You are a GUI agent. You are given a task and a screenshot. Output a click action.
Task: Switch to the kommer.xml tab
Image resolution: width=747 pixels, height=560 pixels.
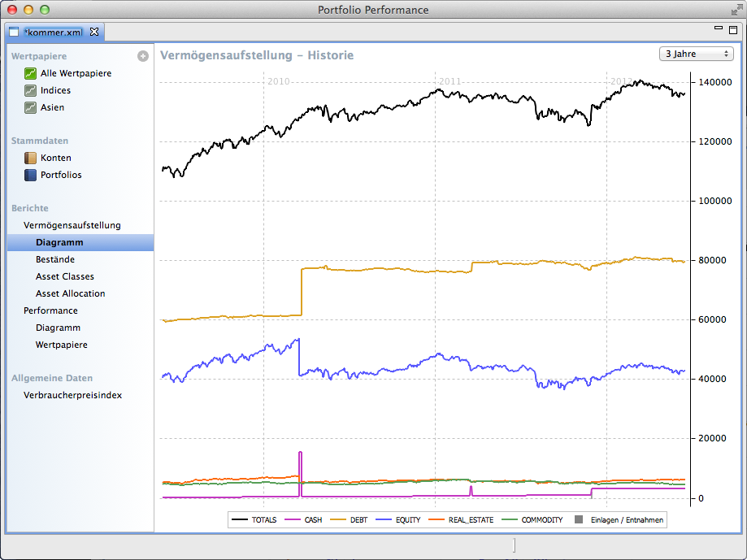tap(53, 33)
